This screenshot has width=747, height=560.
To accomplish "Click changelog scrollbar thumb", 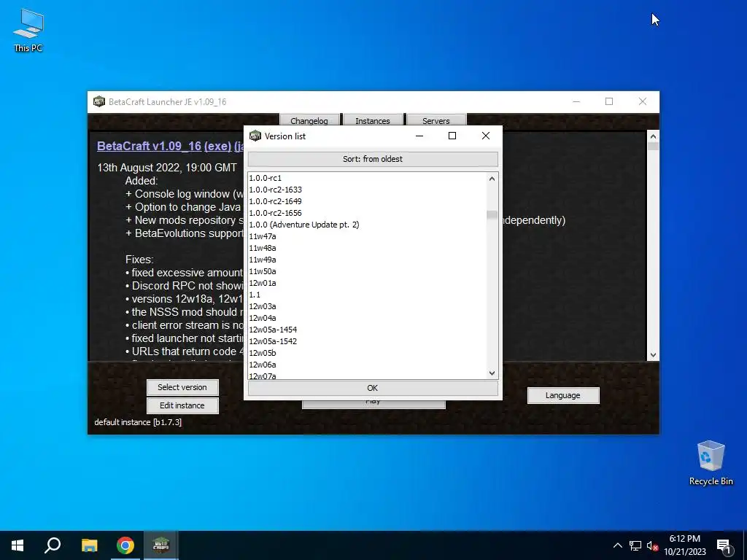I will click(653, 147).
